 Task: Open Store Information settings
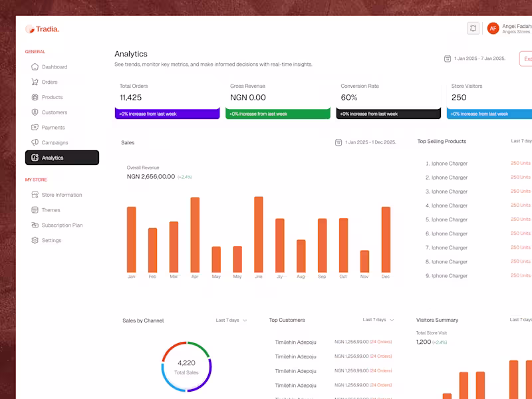(x=62, y=195)
